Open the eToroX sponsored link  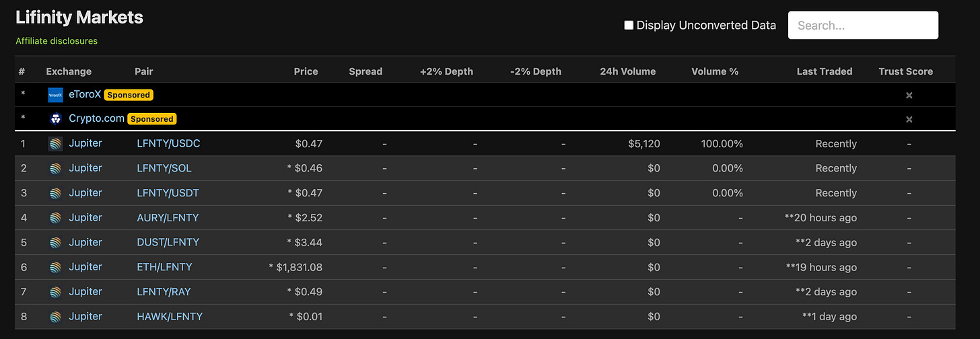click(85, 94)
